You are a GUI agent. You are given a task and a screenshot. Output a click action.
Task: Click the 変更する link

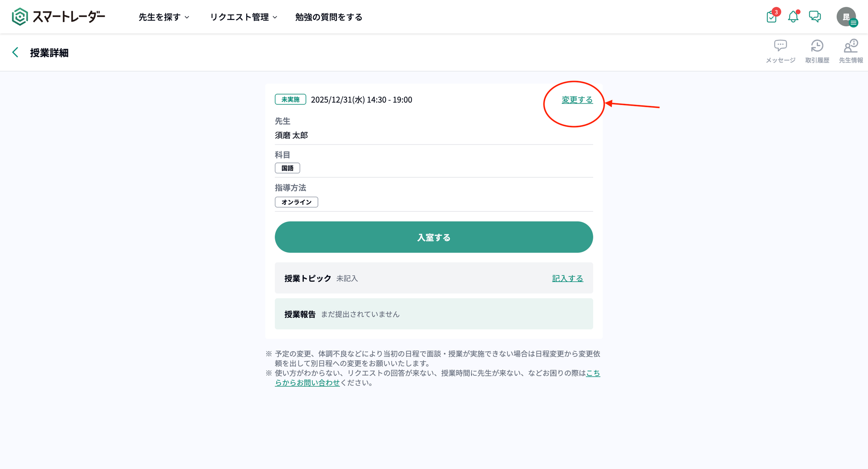click(577, 100)
